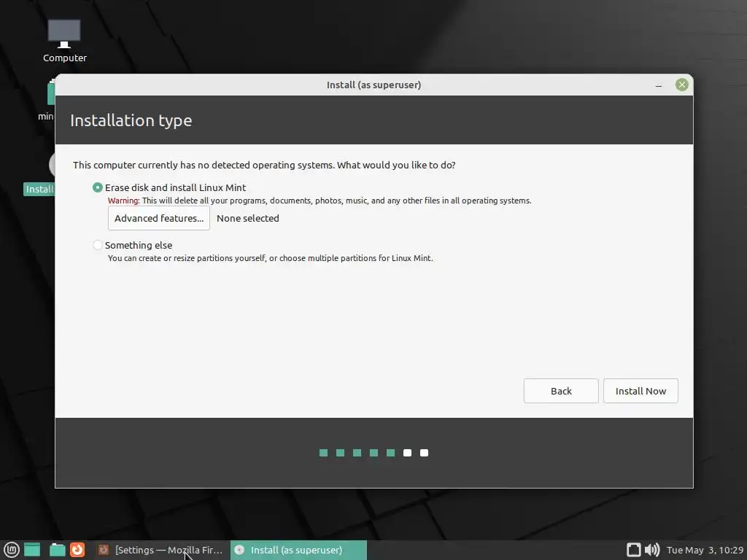Open the volume control in the tray
Screen dimensions: 747x560
[652, 550]
